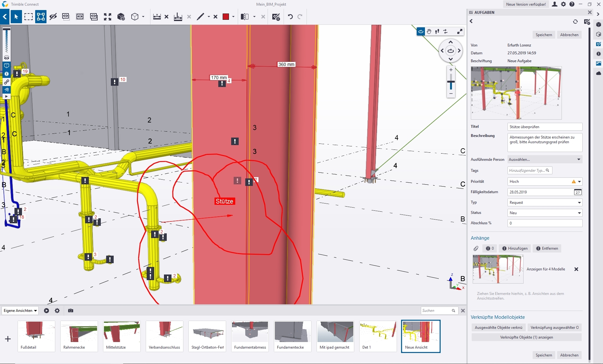Expand the Ausführende Person dropdown

[x=545, y=160]
